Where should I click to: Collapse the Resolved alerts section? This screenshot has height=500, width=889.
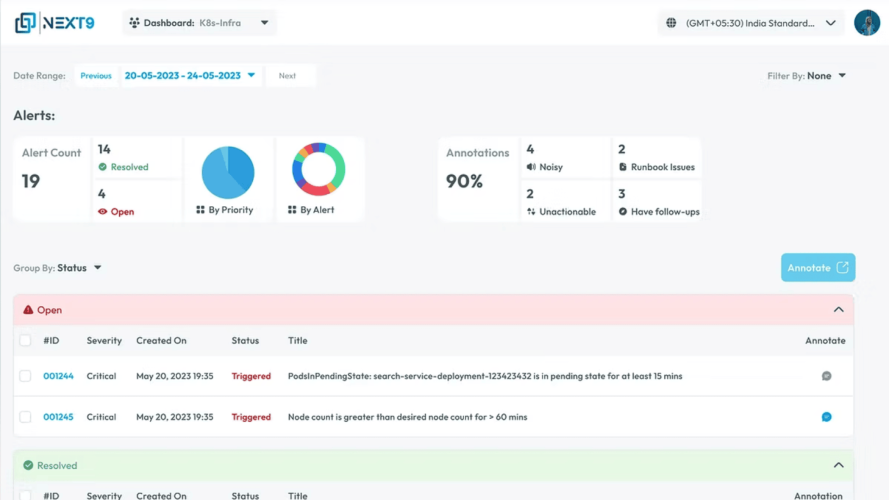click(x=839, y=465)
